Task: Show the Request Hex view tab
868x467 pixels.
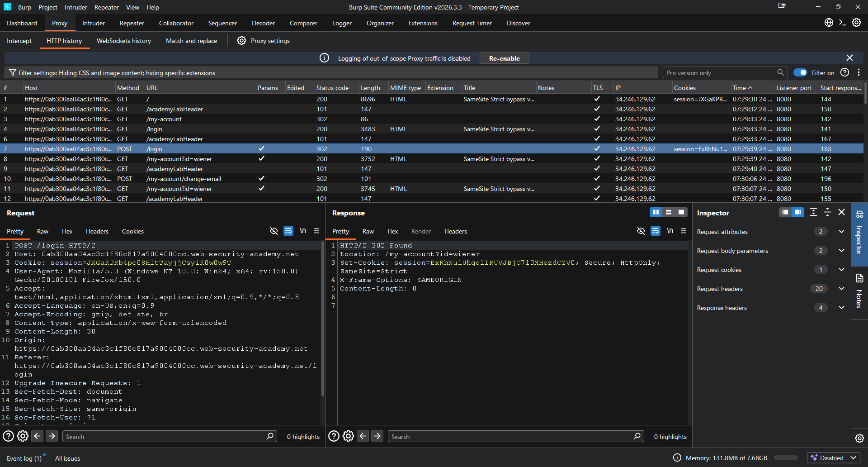Action: point(67,231)
